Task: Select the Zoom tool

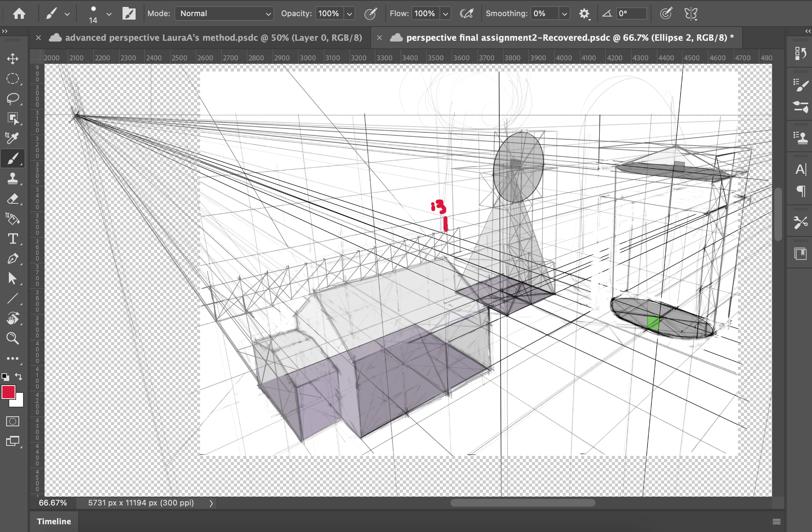Action: [x=13, y=339]
